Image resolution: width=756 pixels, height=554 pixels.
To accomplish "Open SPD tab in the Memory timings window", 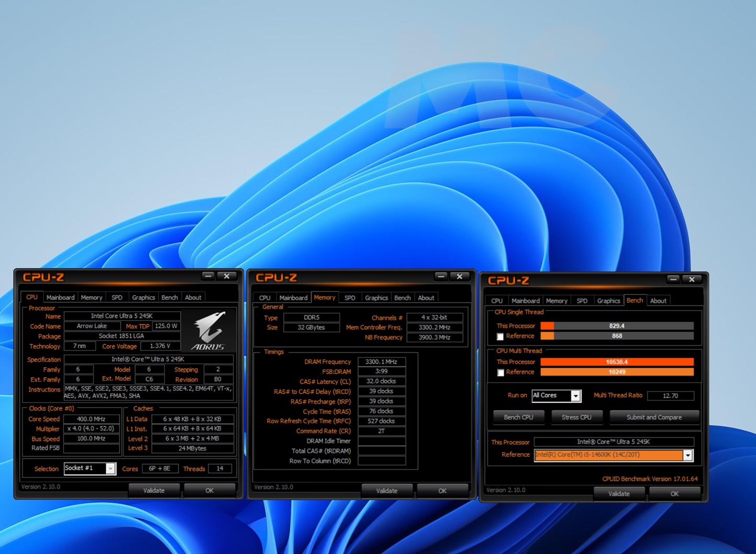I will pyautogui.click(x=350, y=298).
